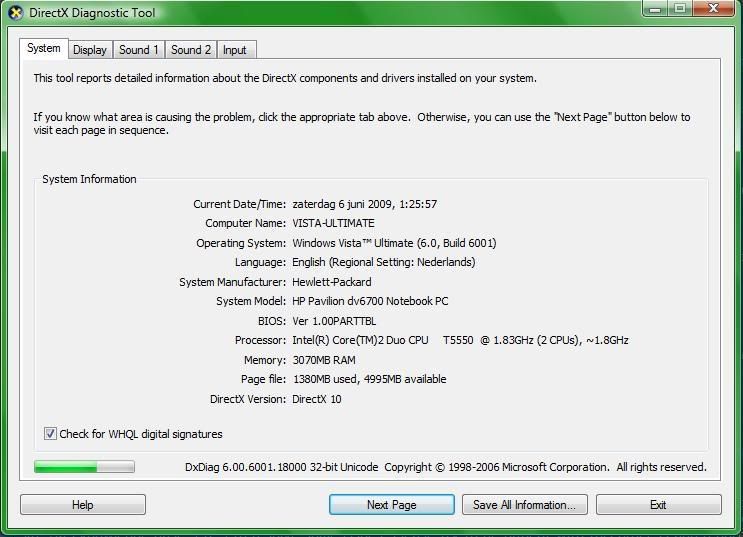This screenshot has height=537, width=743.
Task: Minimize the DirectX Diagnostic Tool window
Action: (655, 9)
